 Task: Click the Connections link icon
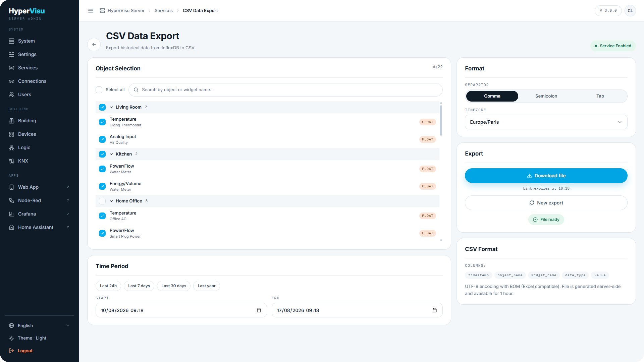pos(11,81)
